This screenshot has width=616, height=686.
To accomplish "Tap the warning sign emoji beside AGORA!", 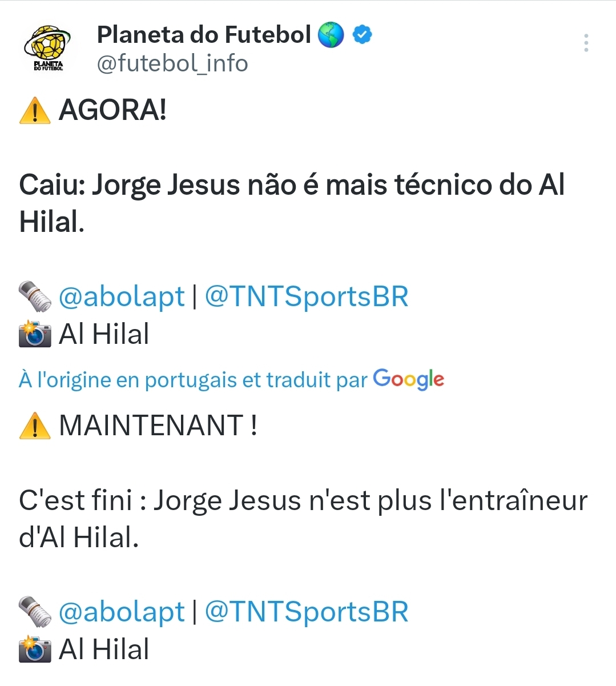I will (35, 110).
